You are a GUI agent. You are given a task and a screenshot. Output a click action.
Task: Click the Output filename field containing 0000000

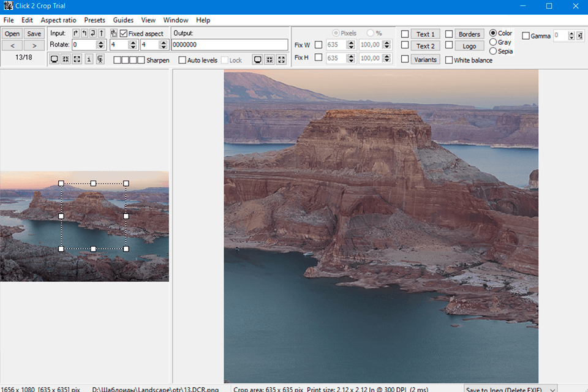[230, 45]
